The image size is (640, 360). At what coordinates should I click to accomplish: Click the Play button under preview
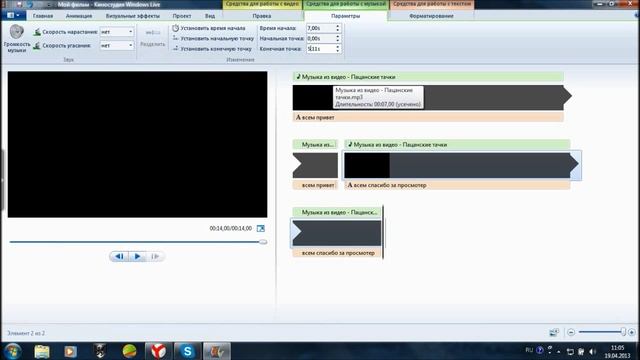(138, 256)
